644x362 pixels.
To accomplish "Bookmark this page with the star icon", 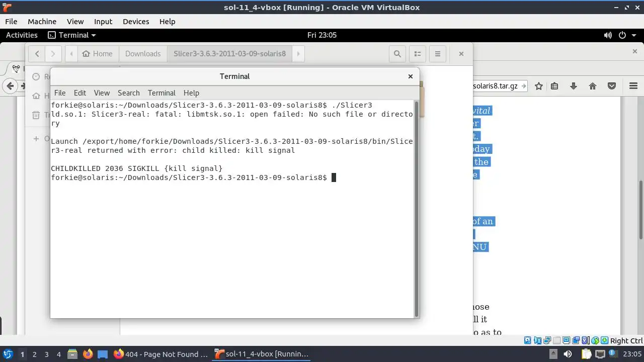I will click(x=539, y=86).
